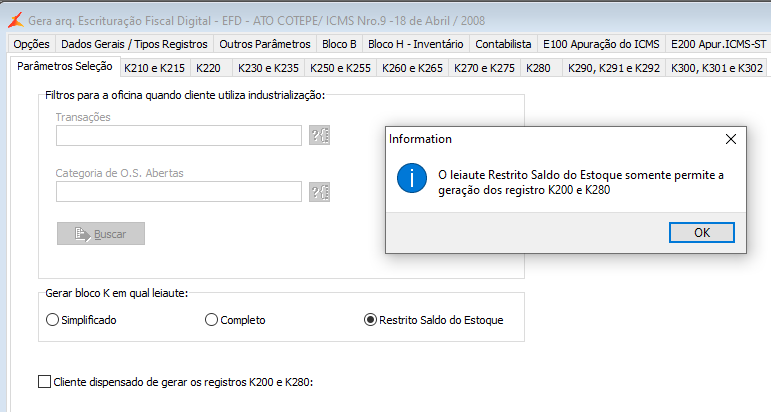This screenshot has height=412, width=771.
Task: Click the Transações input field
Action: [179, 136]
